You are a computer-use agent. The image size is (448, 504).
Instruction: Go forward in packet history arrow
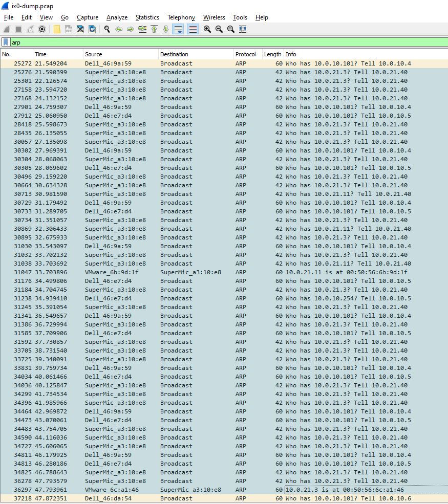click(130, 30)
